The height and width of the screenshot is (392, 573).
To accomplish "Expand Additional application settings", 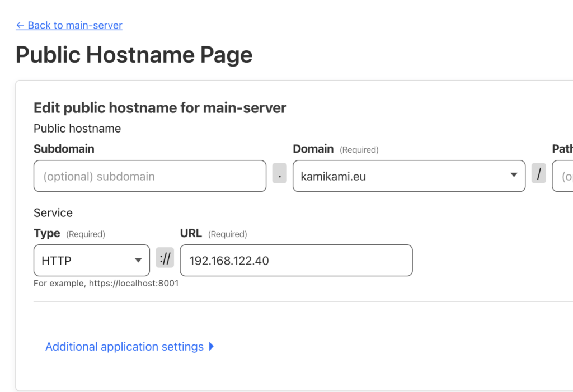I will click(129, 346).
